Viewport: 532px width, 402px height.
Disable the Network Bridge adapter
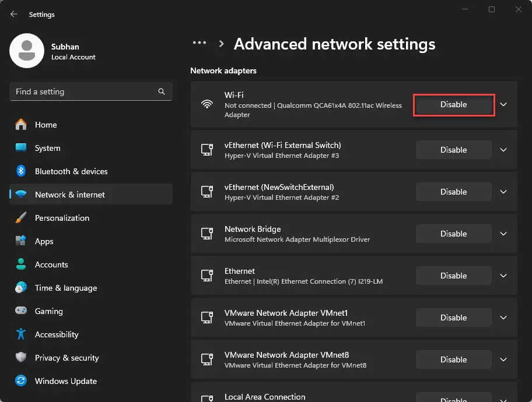453,234
